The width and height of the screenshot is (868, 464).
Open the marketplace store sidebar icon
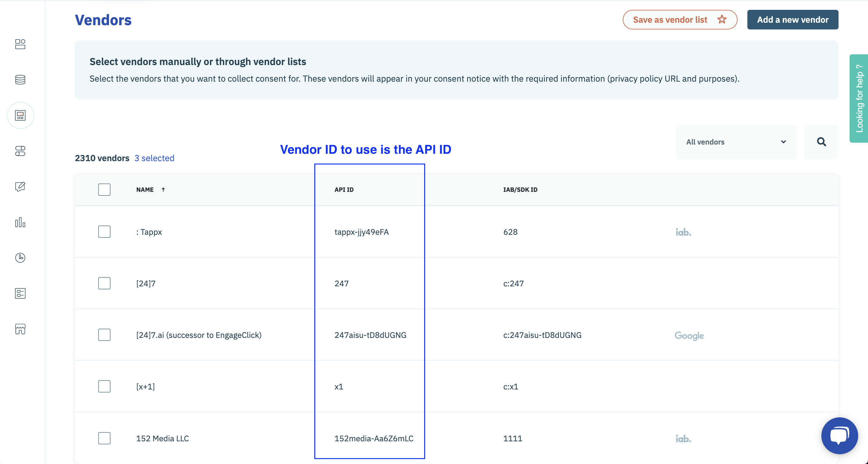pos(20,329)
